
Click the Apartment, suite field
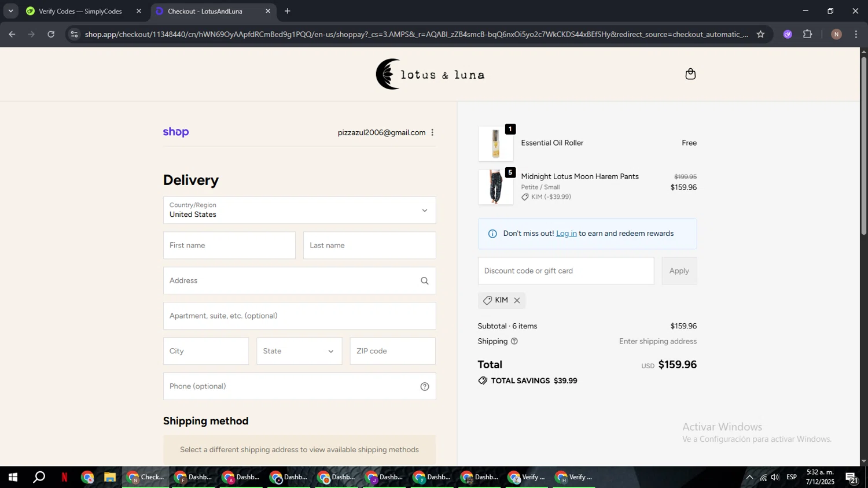[x=299, y=316]
